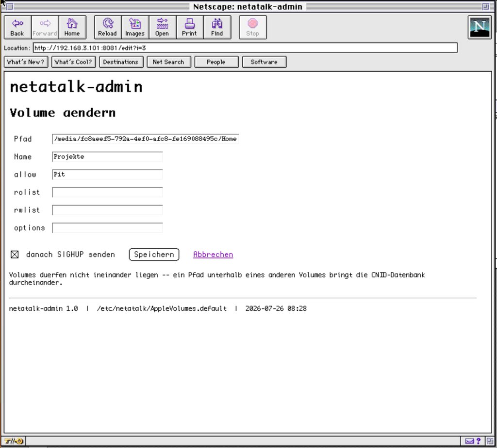This screenshot has width=497, height=448.
Task: Load page Images from the toolbar
Action: point(135,27)
